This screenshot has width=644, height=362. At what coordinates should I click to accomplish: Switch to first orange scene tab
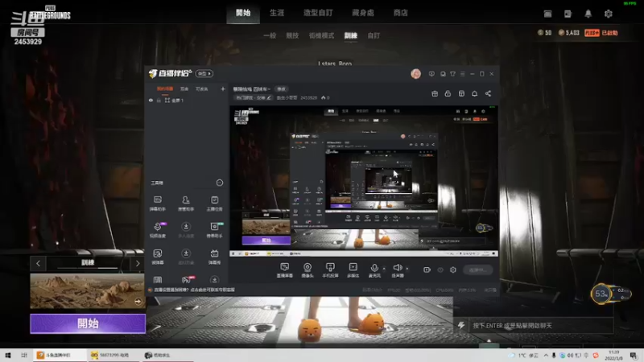(x=165, y=88)
